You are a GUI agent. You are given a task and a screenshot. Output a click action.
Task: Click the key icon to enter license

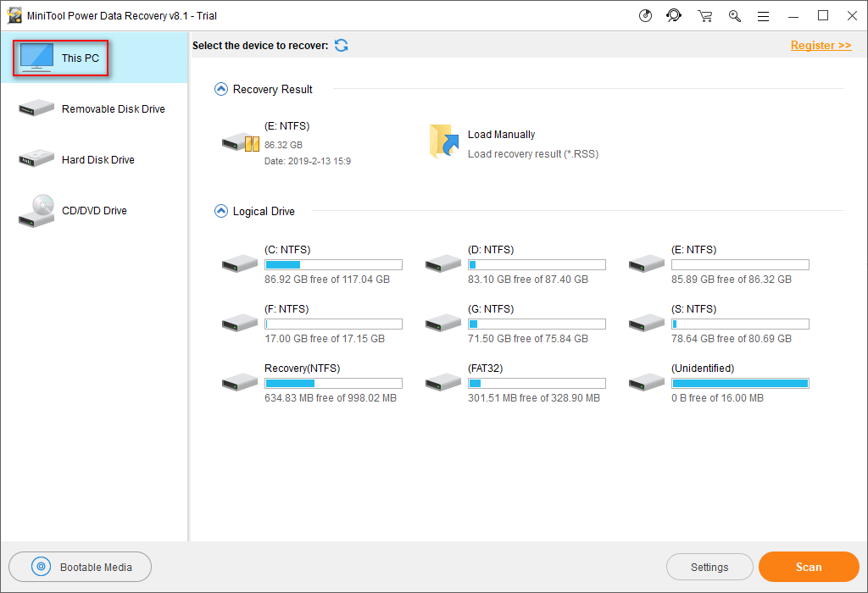pos(734,15)
